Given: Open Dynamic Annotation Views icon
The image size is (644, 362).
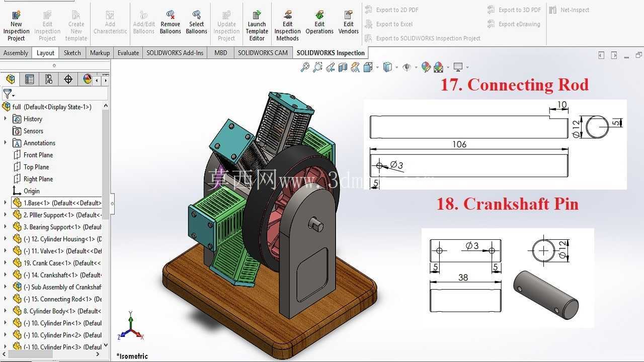Looking at the screenshot, I should [x=355, y=67].
